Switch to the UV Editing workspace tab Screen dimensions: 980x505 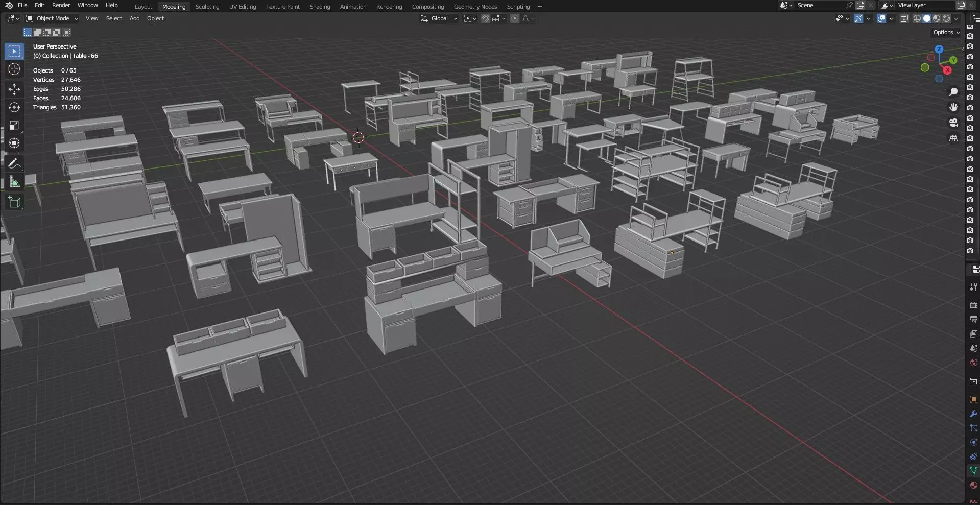coord(243,7)
